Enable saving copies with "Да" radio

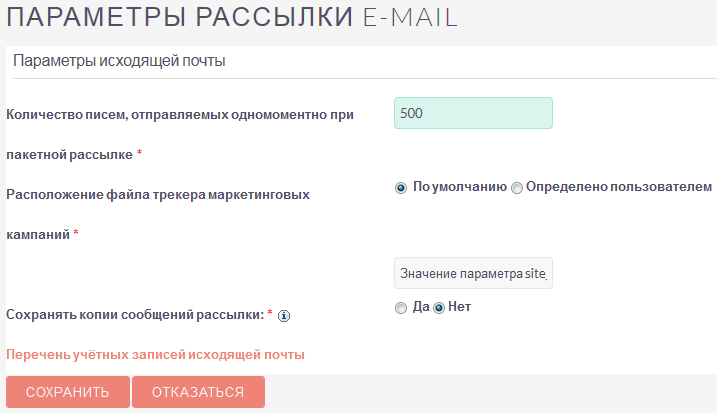point(401,308)
